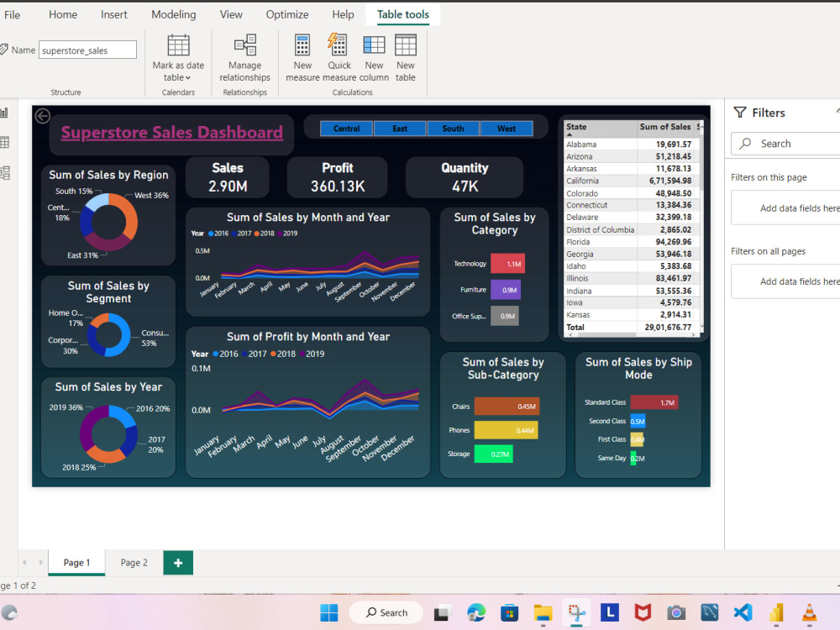The height and width of the screenshot is (630, 840).
Task: Click the dashboard back navigation arrow
Action: coord(42,116)
